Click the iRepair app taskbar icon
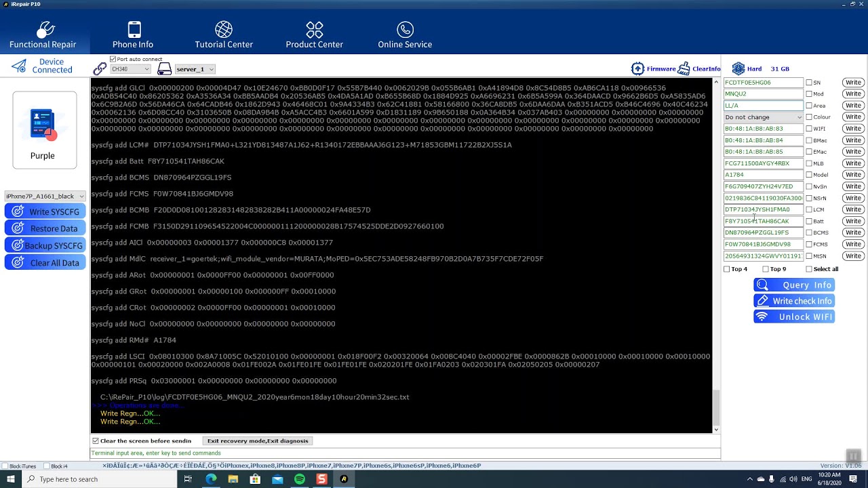 (344, 479)
